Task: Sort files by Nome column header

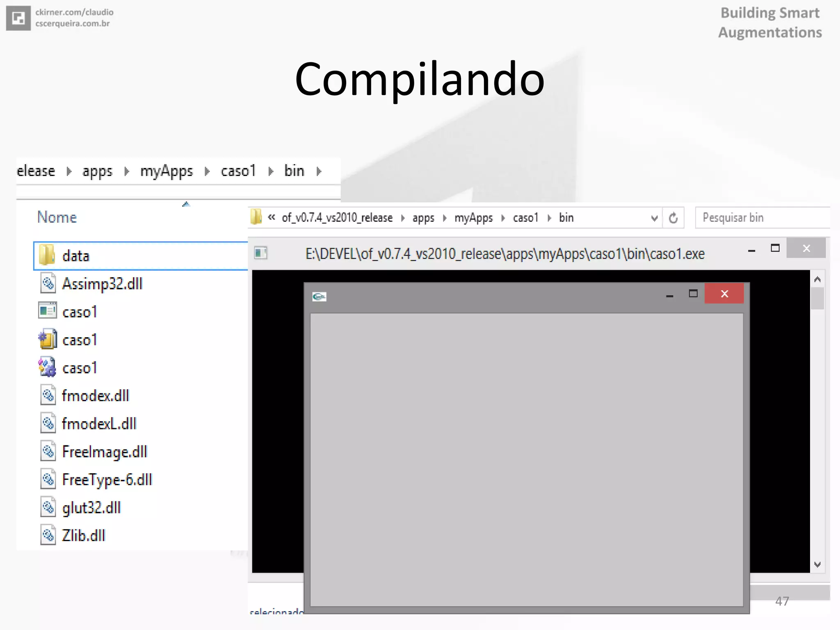Action: click(57, 217)
